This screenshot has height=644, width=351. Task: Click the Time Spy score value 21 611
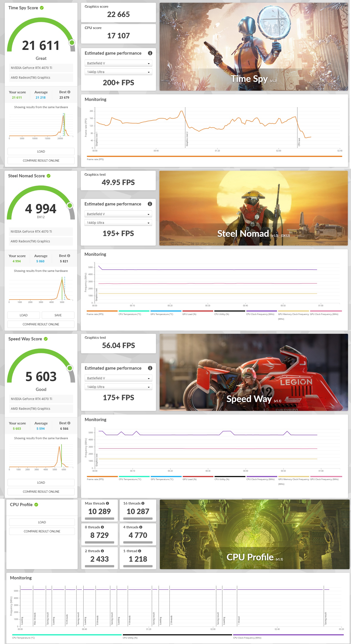pyautogui.click(x=41, y=46)
